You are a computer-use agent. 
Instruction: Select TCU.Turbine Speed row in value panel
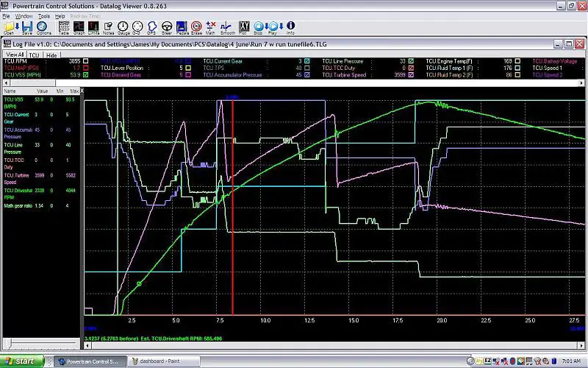[41, 179]
